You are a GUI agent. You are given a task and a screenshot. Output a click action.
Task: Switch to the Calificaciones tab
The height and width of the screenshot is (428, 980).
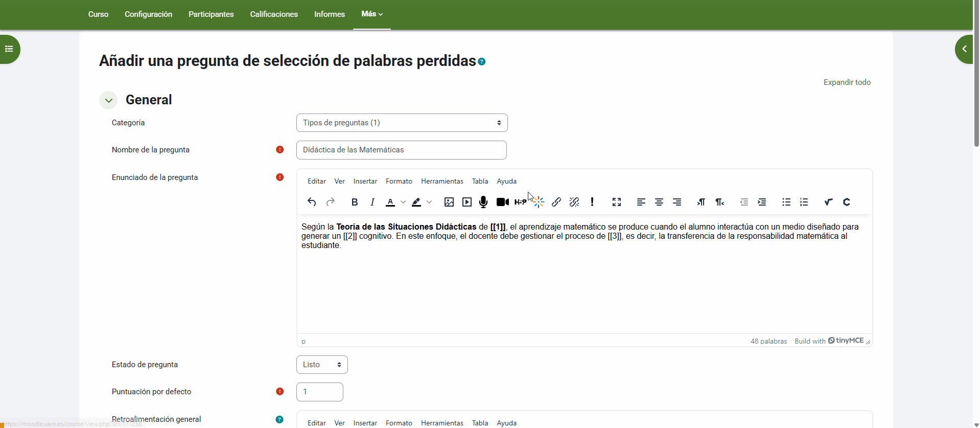click(274, 14)
